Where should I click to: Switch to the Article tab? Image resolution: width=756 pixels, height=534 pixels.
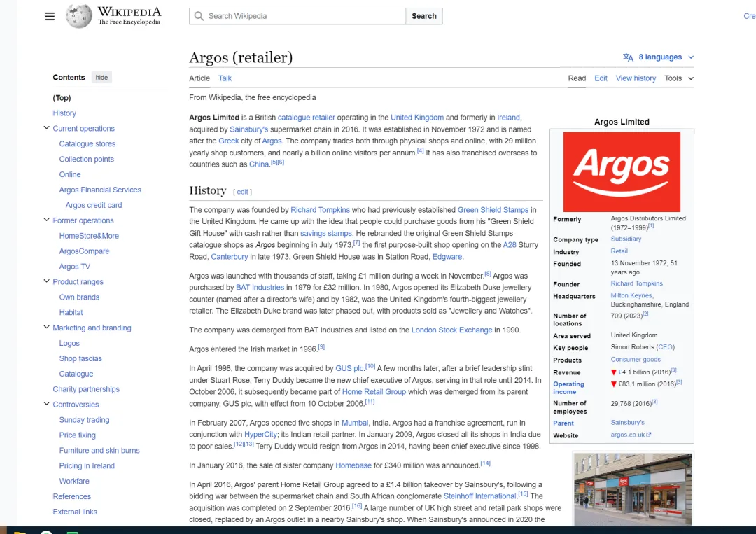click(199, 78)
